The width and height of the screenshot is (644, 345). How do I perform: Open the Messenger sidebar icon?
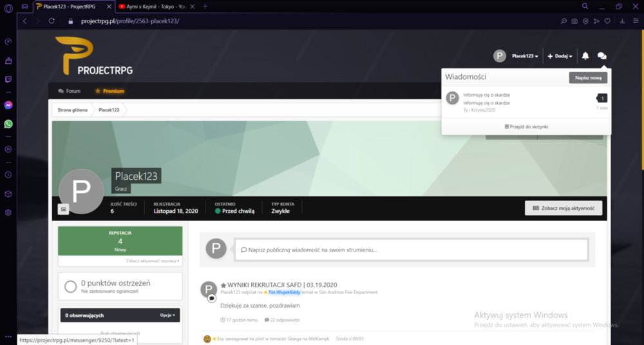click(8, 105)
